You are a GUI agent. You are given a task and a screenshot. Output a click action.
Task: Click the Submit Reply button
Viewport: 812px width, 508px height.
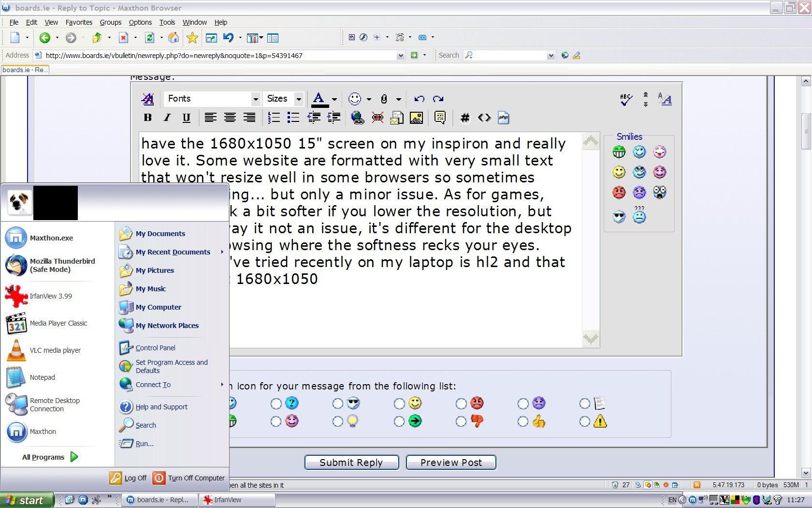point(351,463)
